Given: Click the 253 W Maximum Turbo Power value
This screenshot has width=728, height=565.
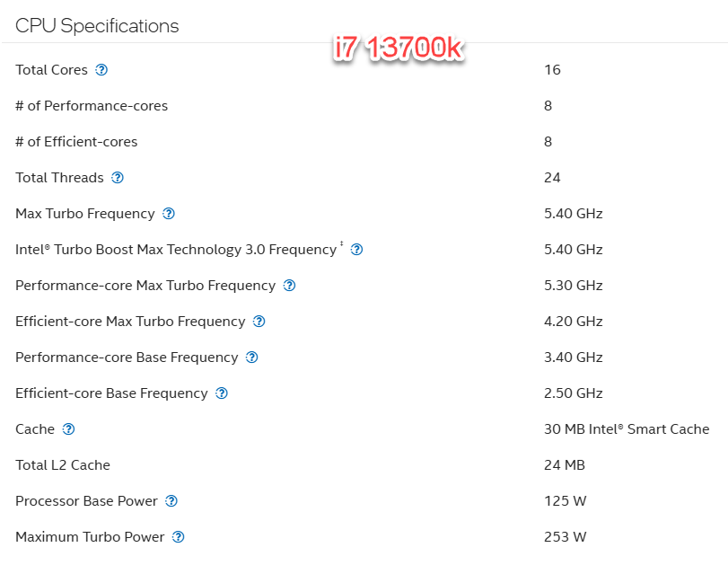Looking at the screenshot, I should pos(565,537).
